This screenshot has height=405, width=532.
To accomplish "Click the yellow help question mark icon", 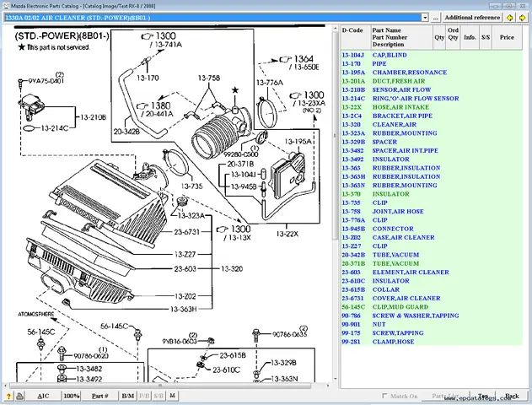I will [x=9, y=396].
